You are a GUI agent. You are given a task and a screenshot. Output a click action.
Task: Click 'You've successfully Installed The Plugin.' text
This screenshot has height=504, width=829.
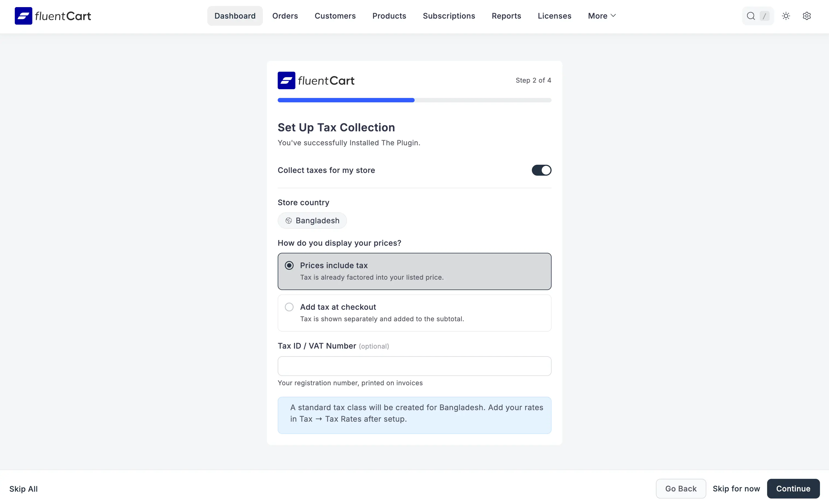(x=349, y=143)
